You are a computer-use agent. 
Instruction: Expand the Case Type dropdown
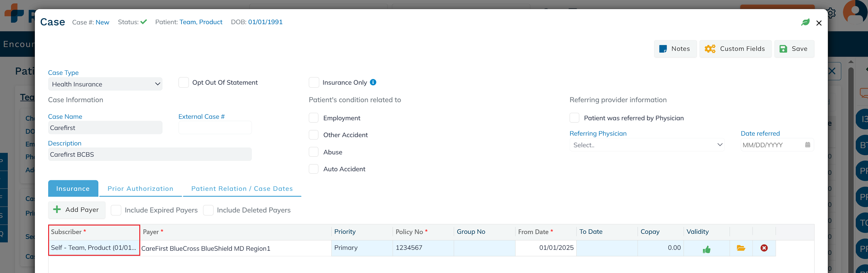105,84
